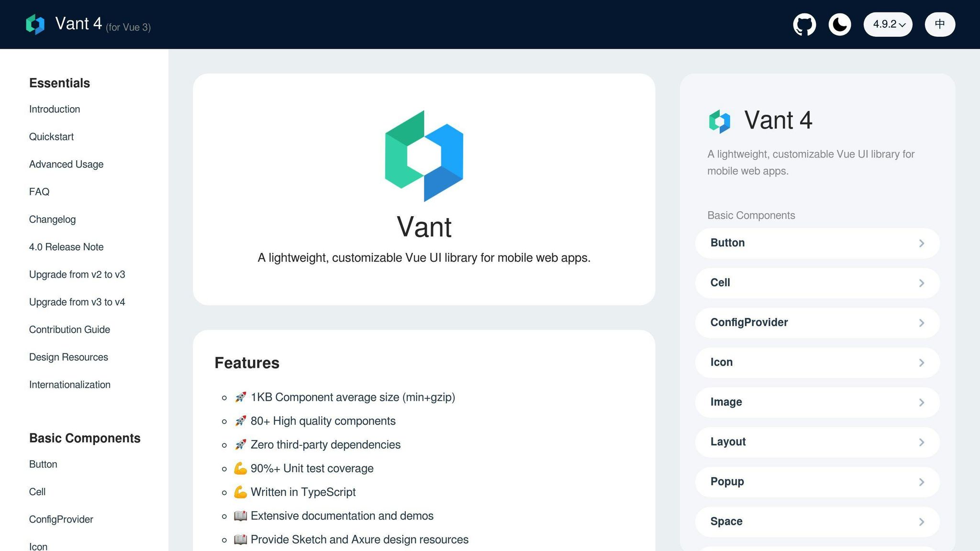Click the Vant logo in the header
The height and width of the screenshot is (551, 980).
35,24
